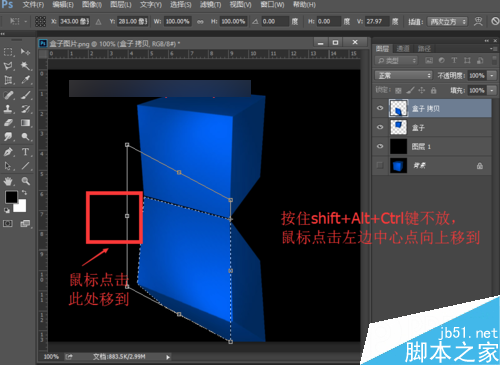Select the Line tool
Screen dimensions: 500x365
pyautogui.click(x=25, y=166)
